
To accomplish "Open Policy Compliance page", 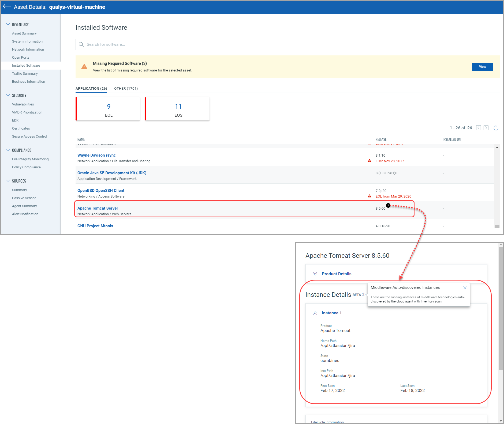I will [x=26, y=167].
